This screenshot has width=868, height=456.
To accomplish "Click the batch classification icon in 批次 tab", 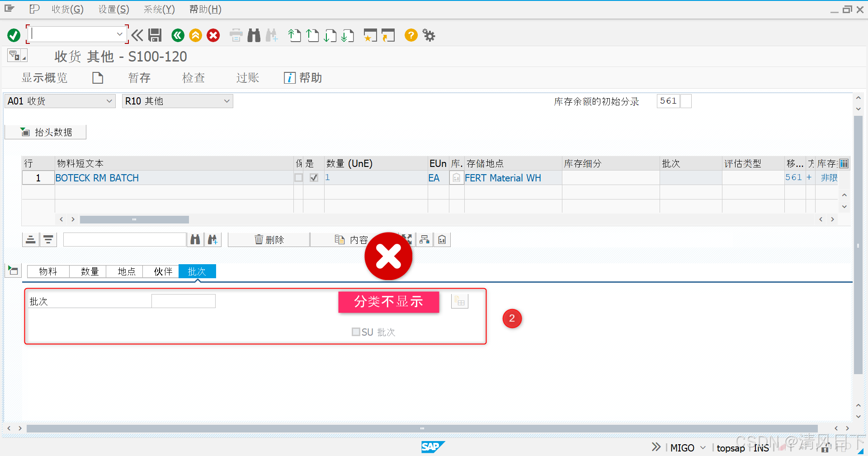I will pos(460,301).
